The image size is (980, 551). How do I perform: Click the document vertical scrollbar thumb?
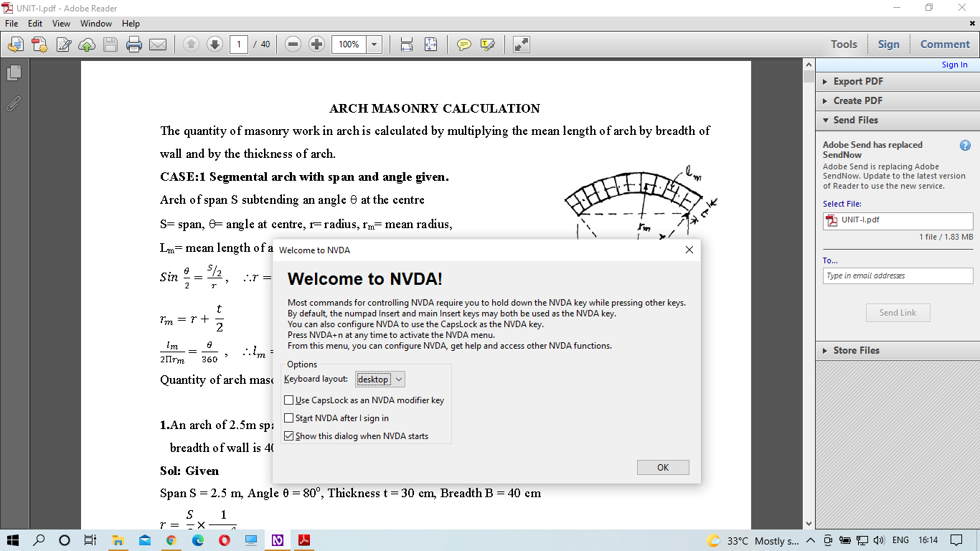pyautogui.click(x=809, y=77)
